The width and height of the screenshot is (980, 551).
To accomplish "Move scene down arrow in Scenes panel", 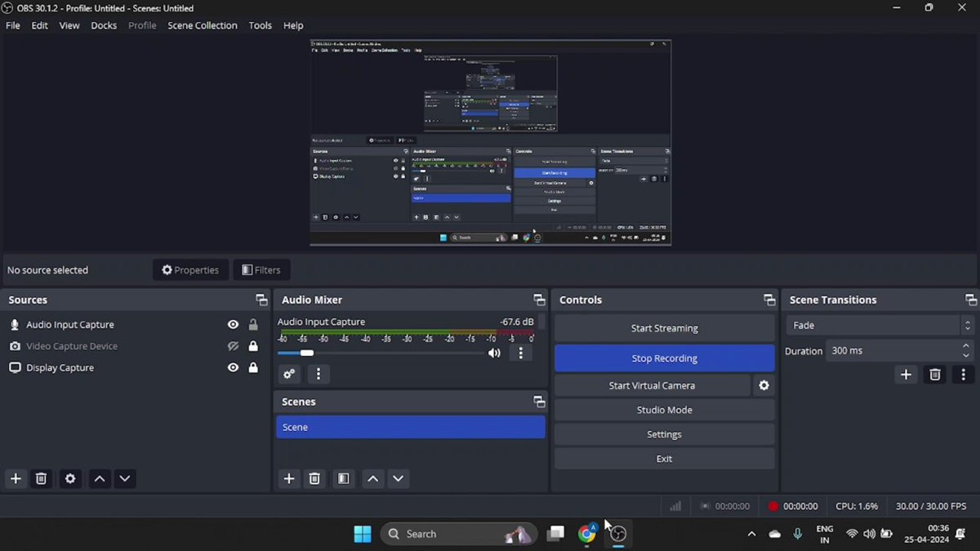I will pyautogui.click(x=398, y=479).
